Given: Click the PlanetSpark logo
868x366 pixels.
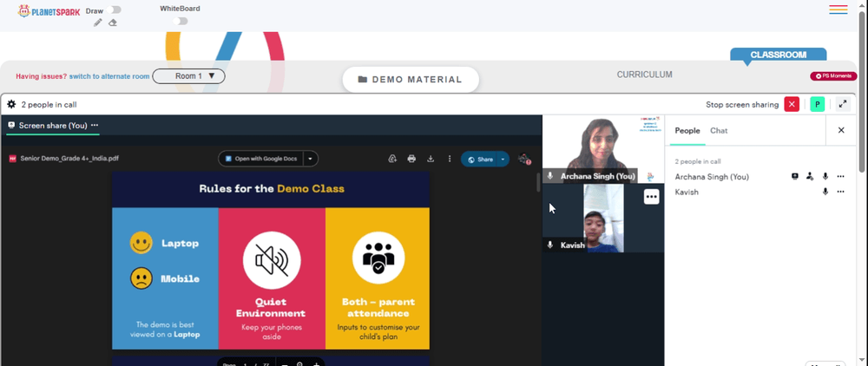Looking at the screenshot, I should tap(49, 10).
